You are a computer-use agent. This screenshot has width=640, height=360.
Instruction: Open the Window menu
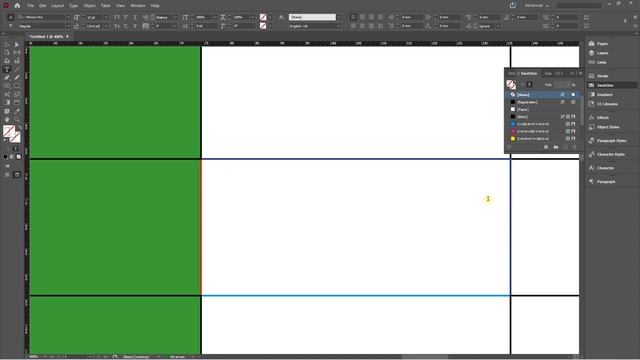pos(138,6)
